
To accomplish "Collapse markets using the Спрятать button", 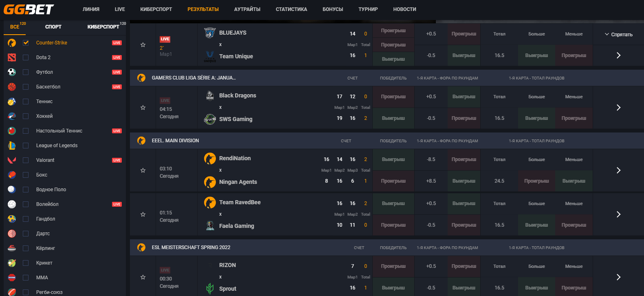I will pos(618,35).
